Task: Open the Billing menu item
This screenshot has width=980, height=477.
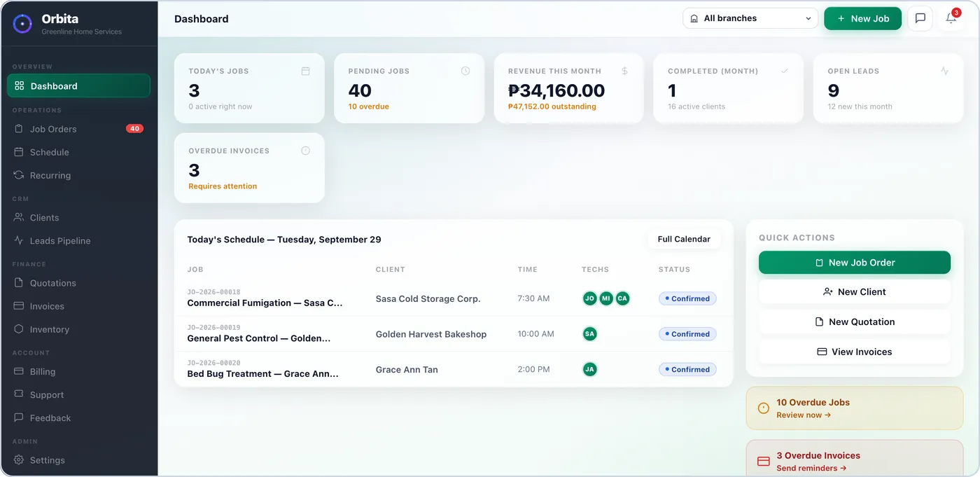Action: coord(78,372)
